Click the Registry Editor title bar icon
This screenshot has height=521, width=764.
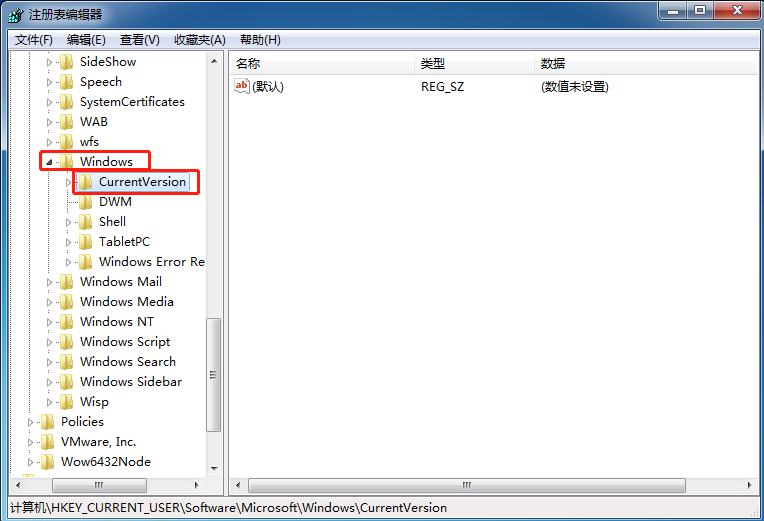click(x=16, y=14)
